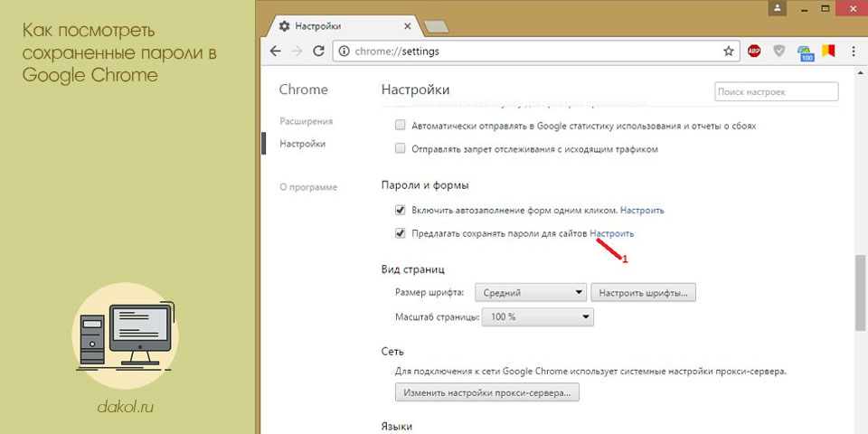Click Изменить настройки прокси-сервера button

click(487, 393)
